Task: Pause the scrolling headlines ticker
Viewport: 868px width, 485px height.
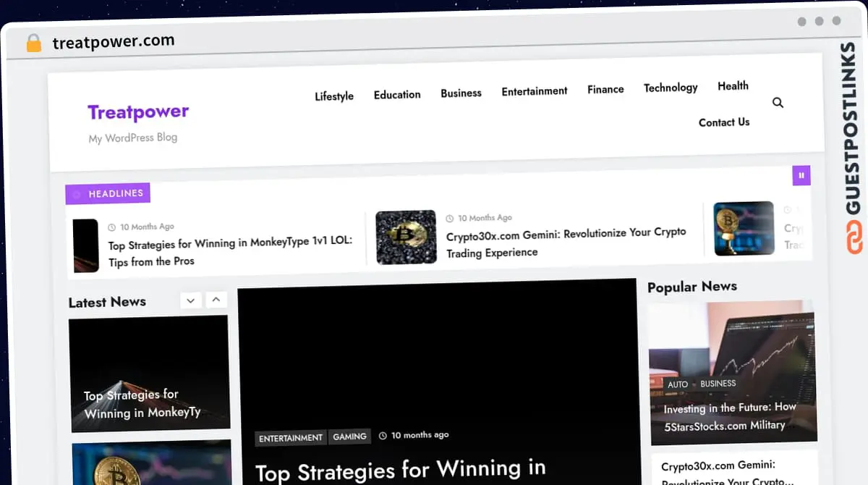Action: (801, 175)
